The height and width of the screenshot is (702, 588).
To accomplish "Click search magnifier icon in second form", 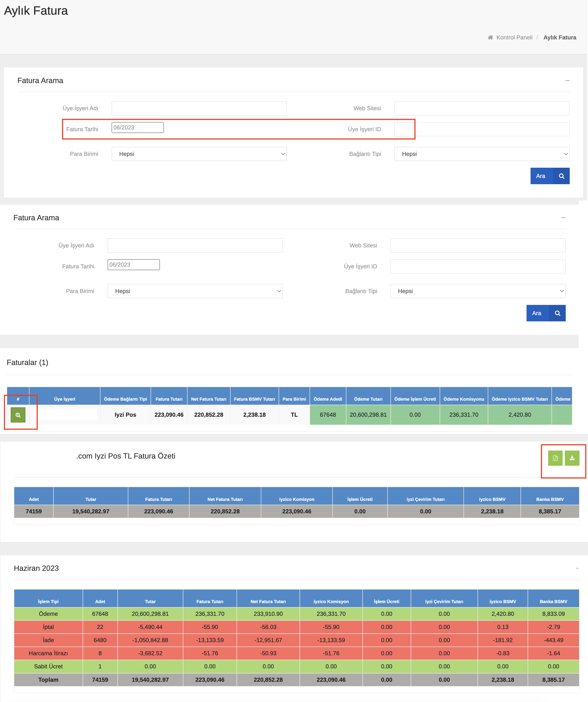I will [x=557, y=313].
